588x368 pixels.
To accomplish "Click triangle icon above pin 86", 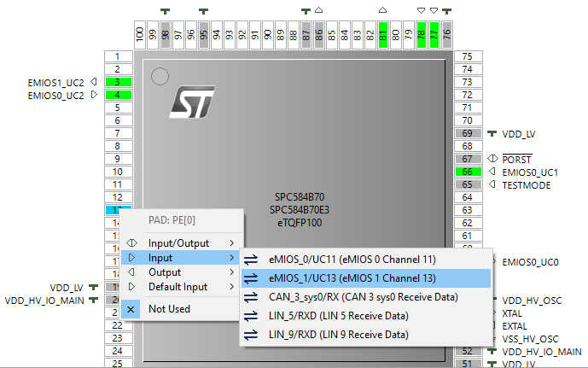I will (x=319, y=10).
